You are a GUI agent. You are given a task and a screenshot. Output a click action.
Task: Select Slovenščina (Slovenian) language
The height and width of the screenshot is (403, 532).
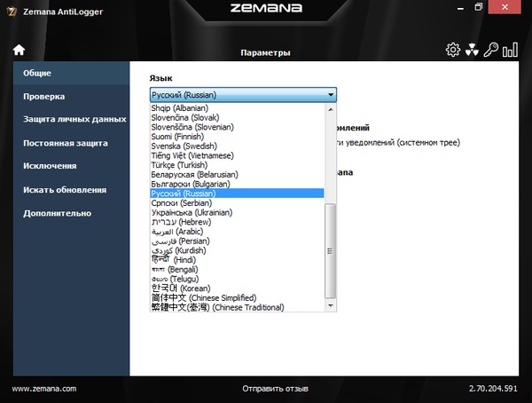coord(237,127)
